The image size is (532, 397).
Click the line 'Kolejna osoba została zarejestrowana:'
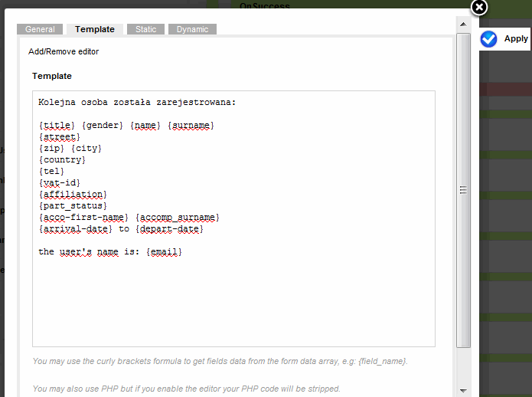(x=137, y=102)
